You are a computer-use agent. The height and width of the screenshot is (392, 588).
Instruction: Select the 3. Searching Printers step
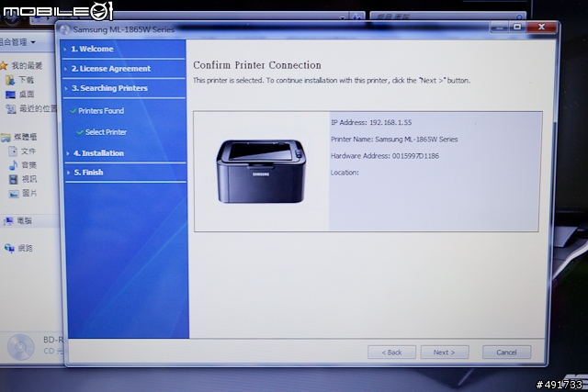(x=109, y=88)
